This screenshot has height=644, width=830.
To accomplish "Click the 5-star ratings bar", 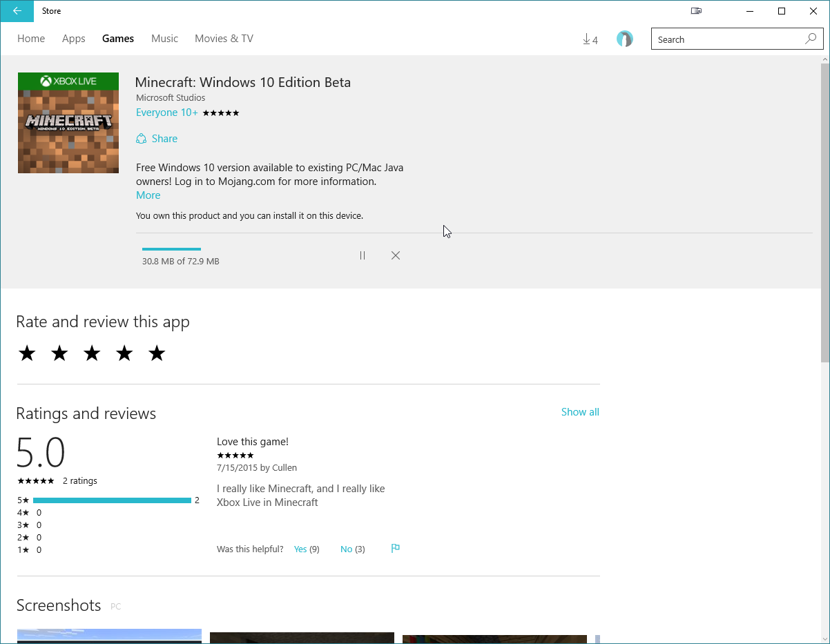I will (112, 500).
